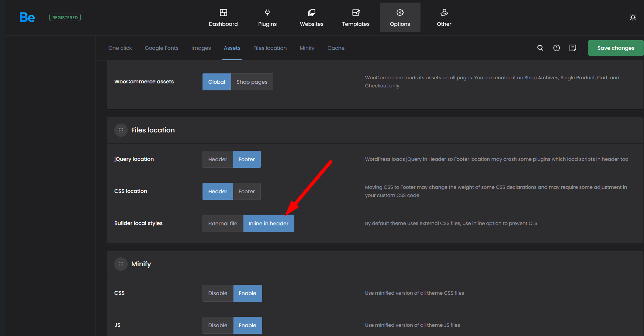
Task: Click 'Use minified version of all theme JS files'
Action: [413, 325]
